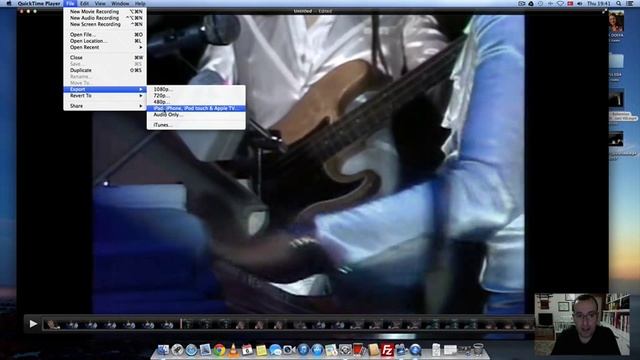This screenshot has width=640, height=360.
Task: Choose Duplicate from File menu
Action: (105, 70)
